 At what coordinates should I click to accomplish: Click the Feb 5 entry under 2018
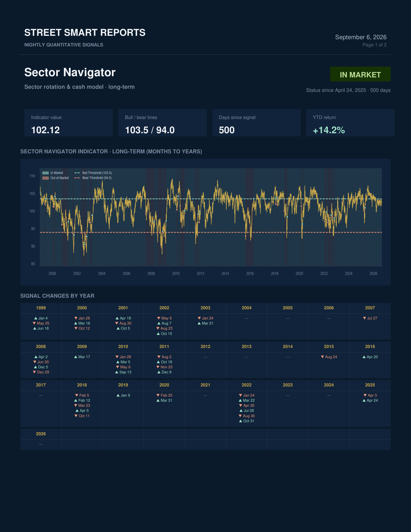pyautogui.click(x=82, y=395)
